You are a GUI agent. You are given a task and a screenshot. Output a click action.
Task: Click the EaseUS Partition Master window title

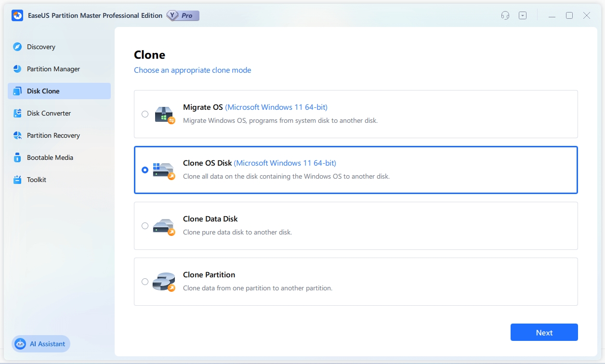click(x=94, y=15)
